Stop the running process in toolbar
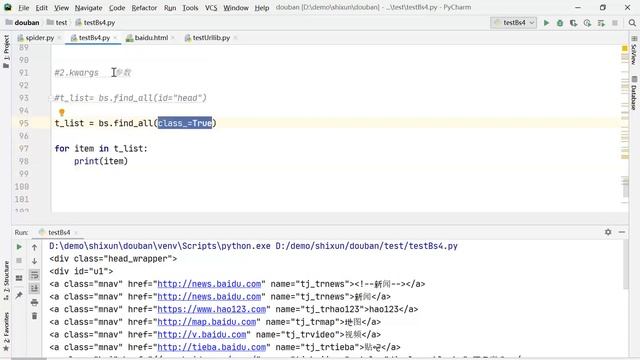The image size is (640, 360). coord(615,23)
